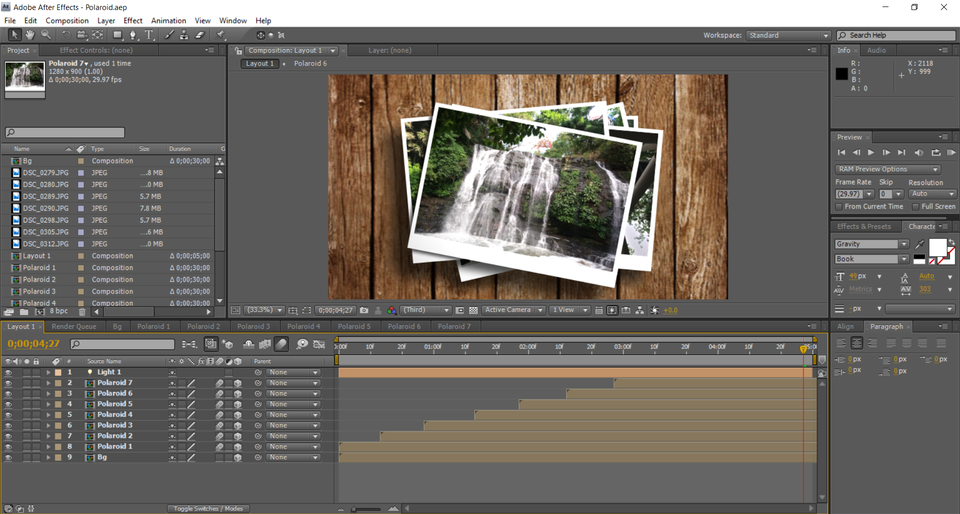This screenshot has height=514, width=960.
Task: Expand the Light 1 layer properties
Action: point(47,372)
